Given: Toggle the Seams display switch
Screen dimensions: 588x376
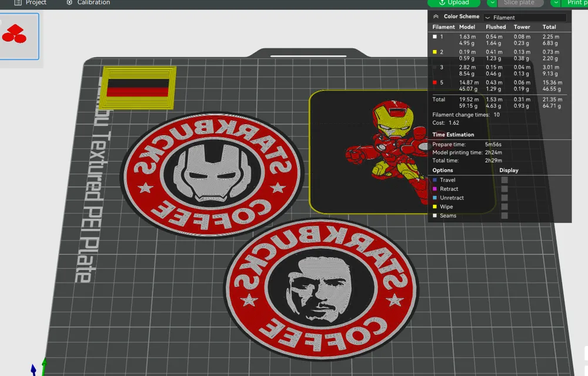Looking at the screenshot, I should tap(504, 215).
